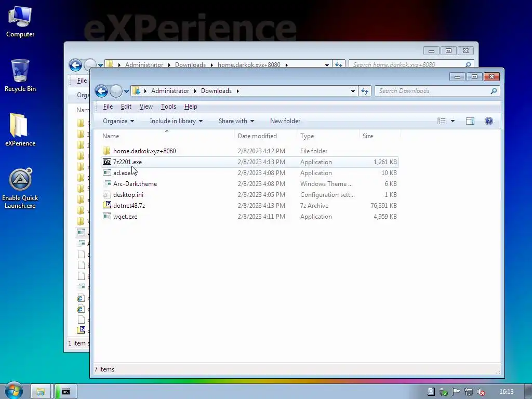Image resolution: width=532 pixels, height=399 pixels.
Task: Click the command prompt taskbar button
Action: [66, 392]
